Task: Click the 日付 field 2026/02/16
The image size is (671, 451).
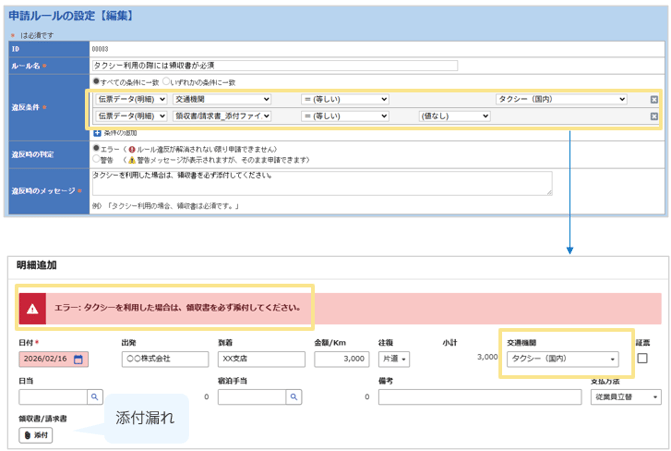Action: (53, 359)
